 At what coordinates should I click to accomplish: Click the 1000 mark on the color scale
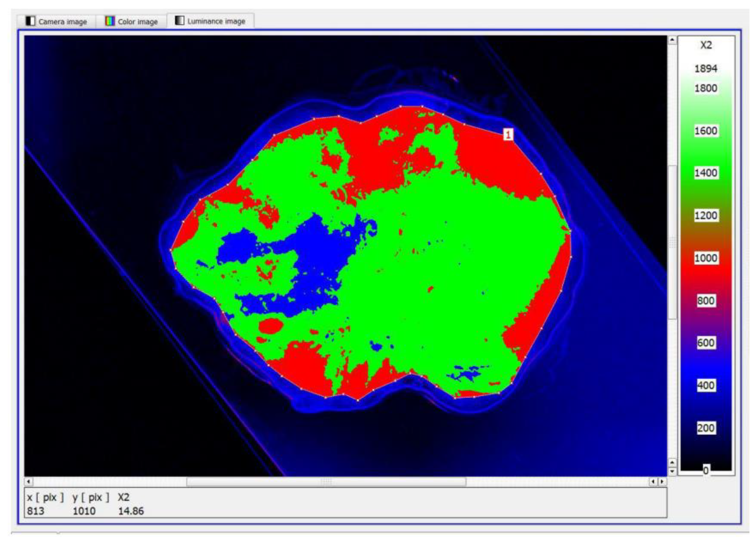706,258
